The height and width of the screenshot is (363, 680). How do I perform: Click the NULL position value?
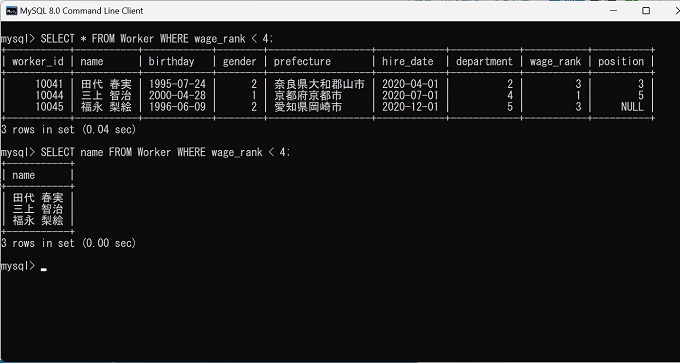coord(632,107)
